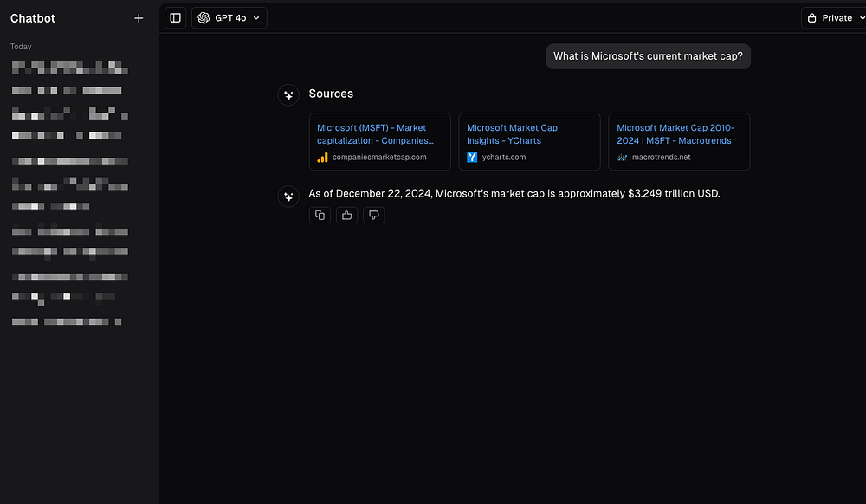866x504 pixels.
Task: Click the Private lock button
Action: 830,18
